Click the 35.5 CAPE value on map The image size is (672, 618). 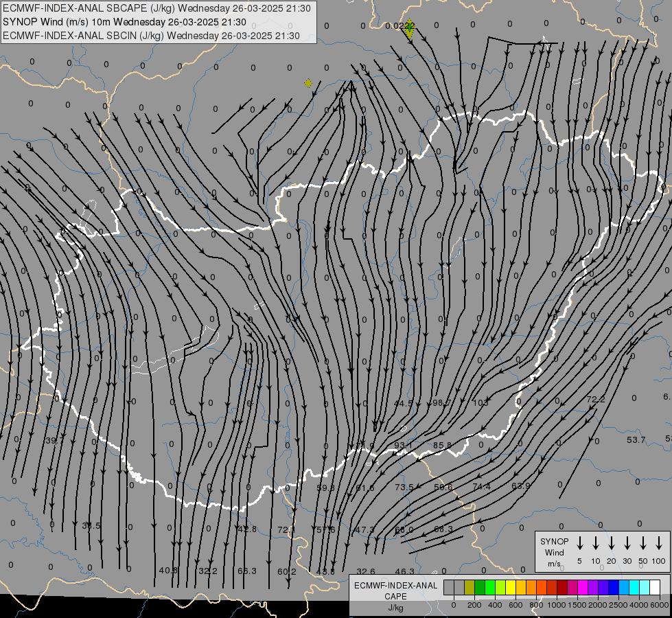(x=91, y=525)
